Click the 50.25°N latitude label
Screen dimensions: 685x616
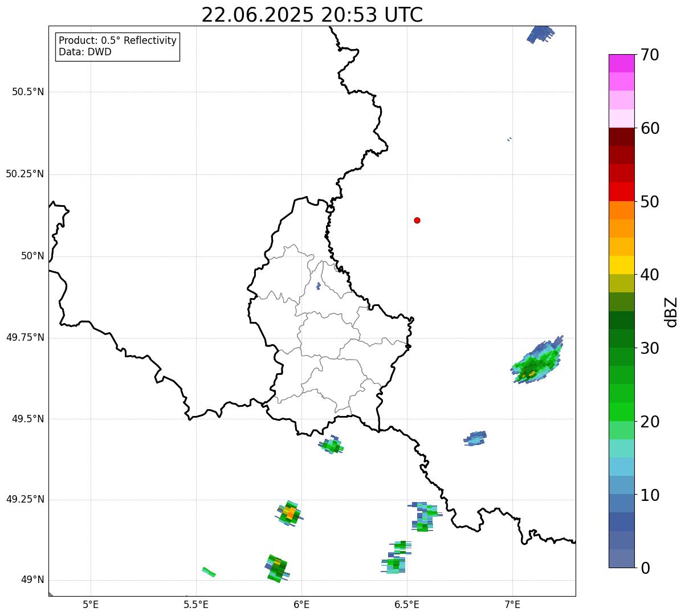pyautogui.click(x=25, y=174)
